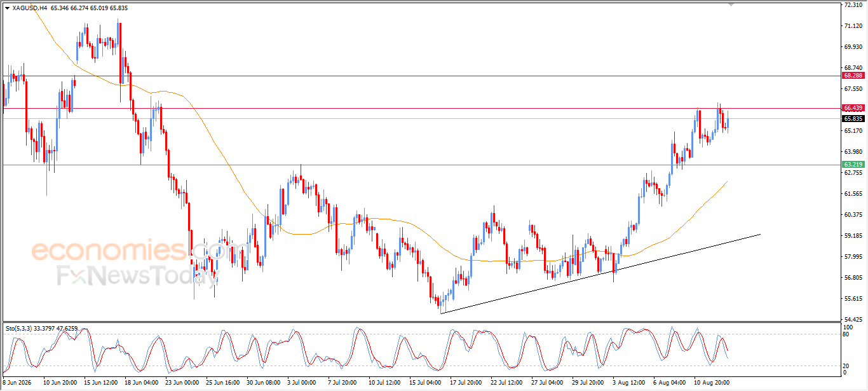Click the black 65.835 current price tag

pyautogui.click(x=853, y=118)
